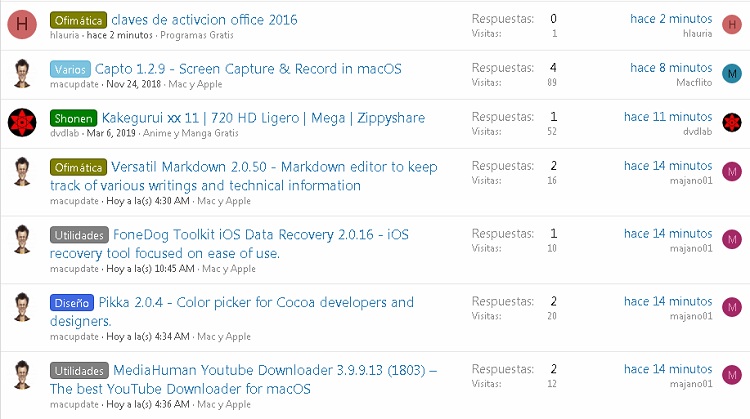Click 'Hoy a la(s) 4:34 AM' timestamp
750x419 pixels.
click(x=148, y=337)
